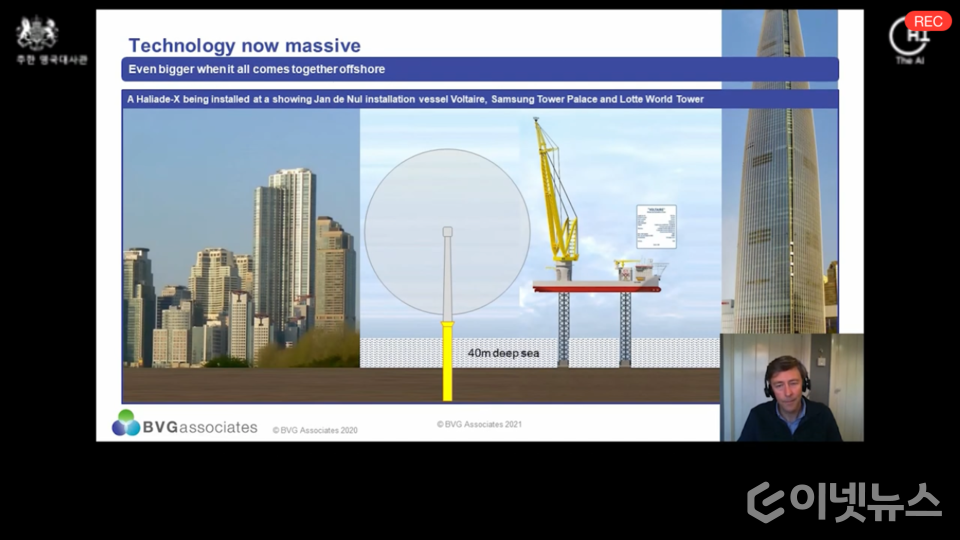Click the red installation vessel deck
Viewport: 960px width, 540px height.
click(596, 288)
